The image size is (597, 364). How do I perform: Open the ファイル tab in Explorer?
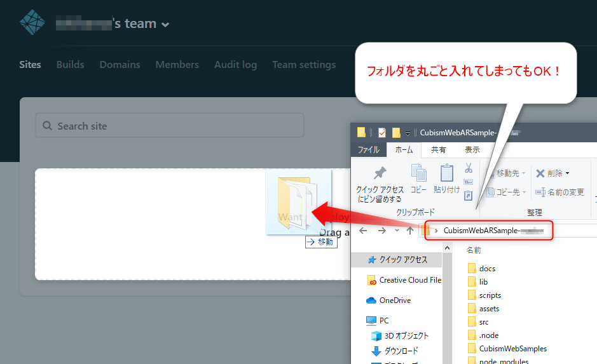tap(369, 150)
